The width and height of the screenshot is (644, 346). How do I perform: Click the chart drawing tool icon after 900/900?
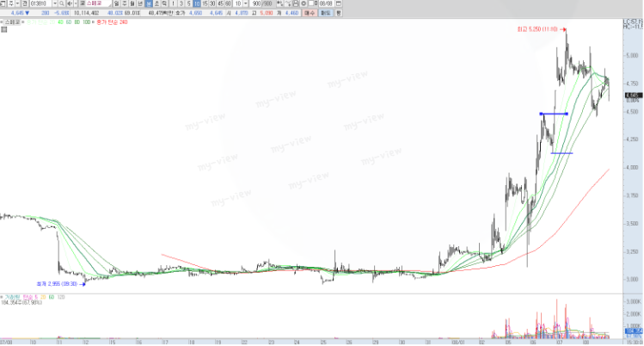pos(280,3)
